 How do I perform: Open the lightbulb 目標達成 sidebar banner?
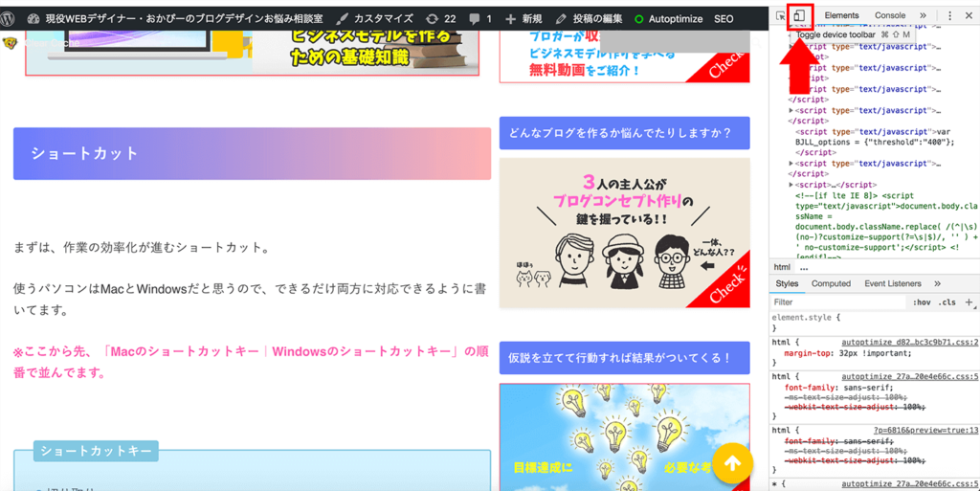[624, 437]
